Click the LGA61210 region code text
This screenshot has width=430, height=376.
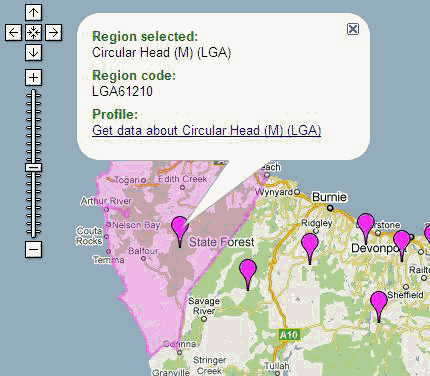(x=122, y=91)
